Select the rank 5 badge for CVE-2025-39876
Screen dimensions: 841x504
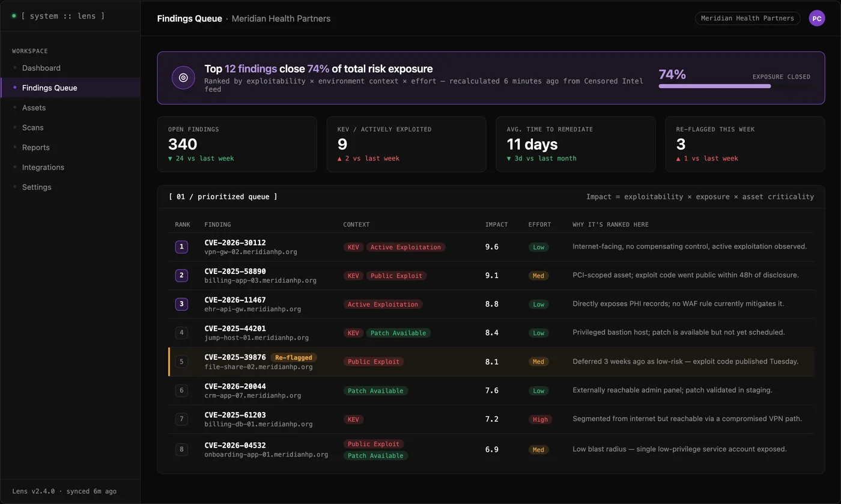tap(181, 362)
